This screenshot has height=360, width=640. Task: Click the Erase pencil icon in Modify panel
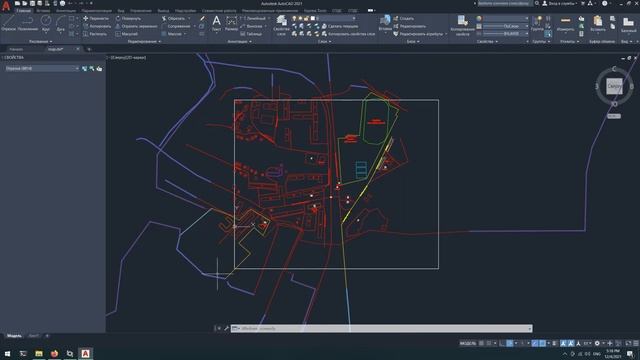[202, 18]
